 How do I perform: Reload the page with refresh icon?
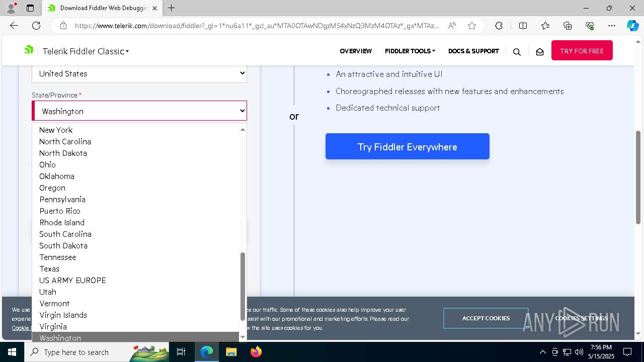tap(36, 26)
